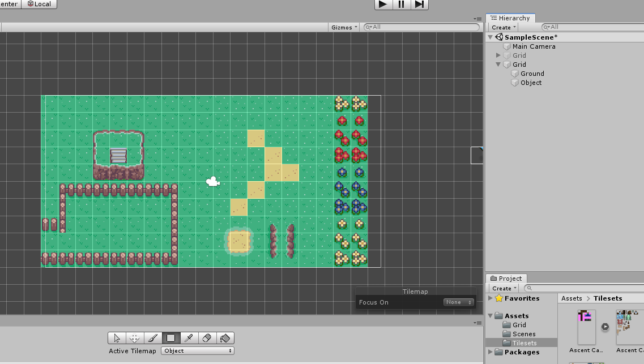Switch to the Project tab
The image size is (644, 364).
click(506, 278)
